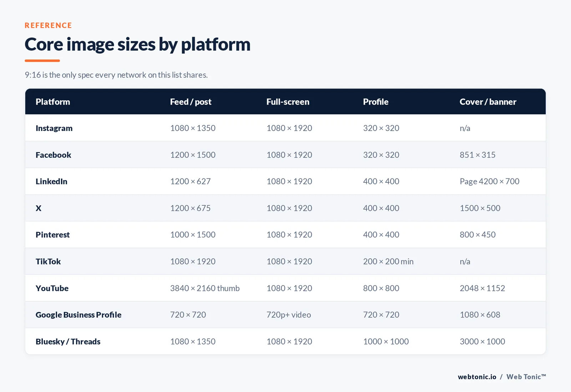Click Bluesky / Threads cover 3000 × 1000
The height and width of the screenshot is (392, 571).
pyautogui.click(x=482, y=342)
